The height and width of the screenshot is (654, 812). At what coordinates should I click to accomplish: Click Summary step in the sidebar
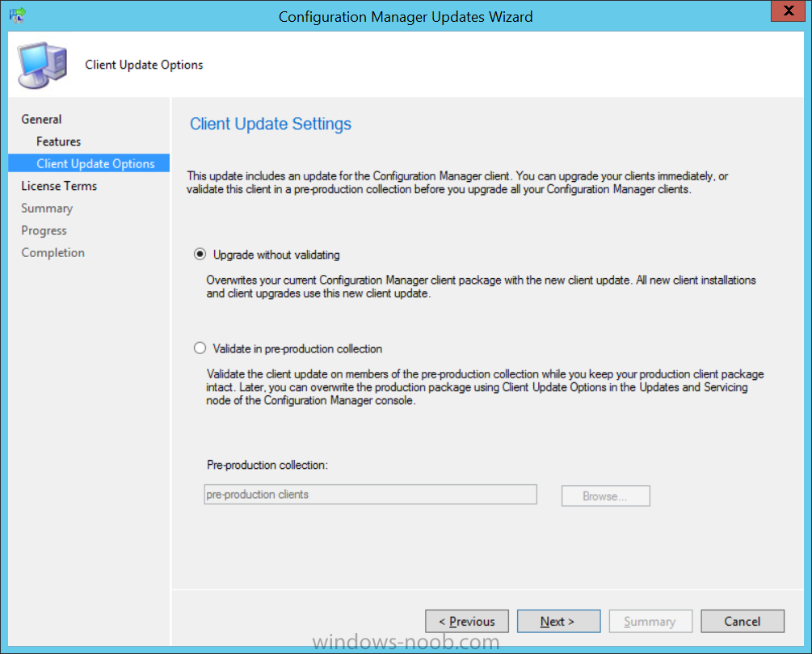(47, 209)
